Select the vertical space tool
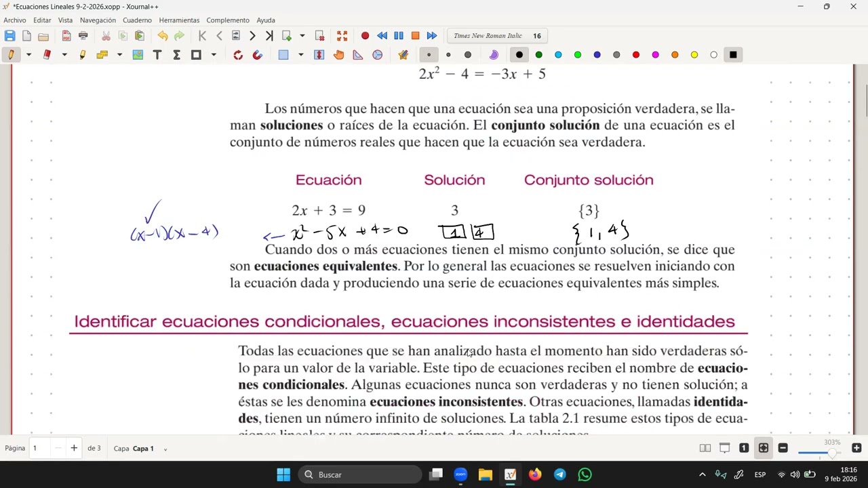This screenshot has height=488, width=868. pyautogui.click(x=319, y=55)
